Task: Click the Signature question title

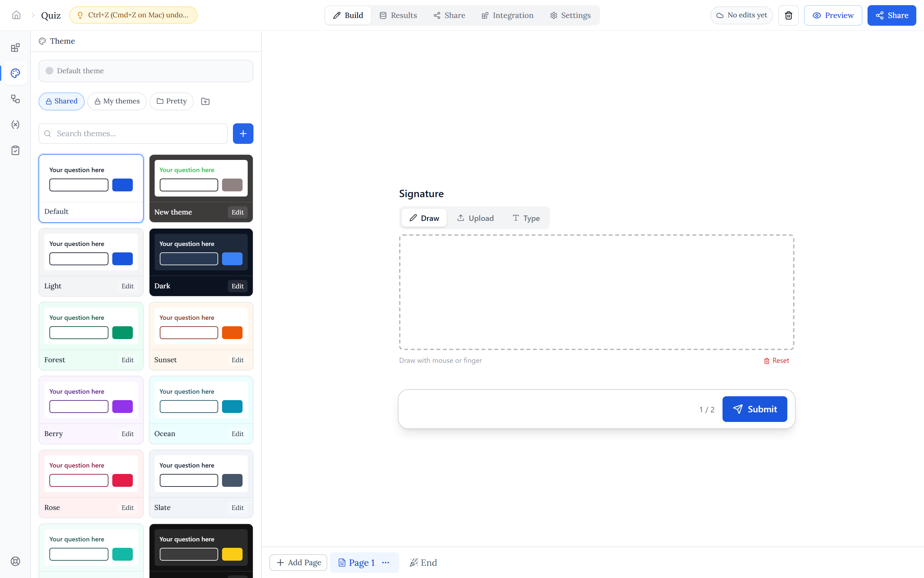Action: click(421, 194)
